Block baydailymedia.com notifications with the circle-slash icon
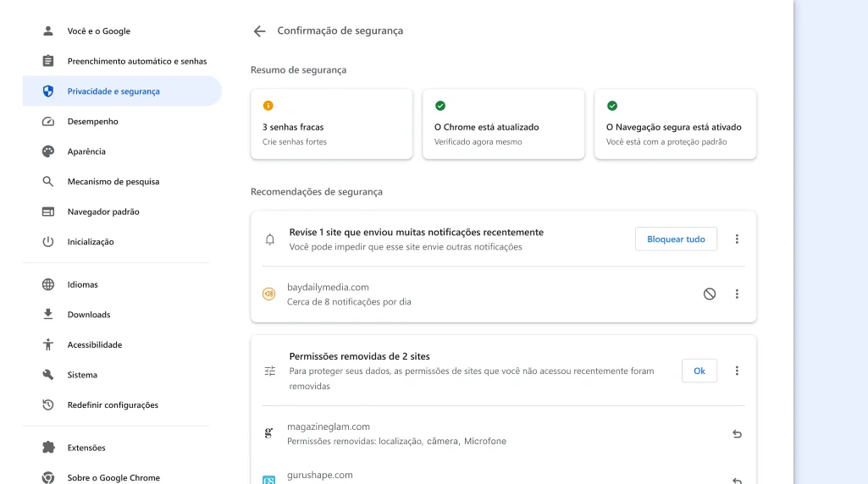The width and height of the screenshot is (868, 484). [x=709, y=294]
